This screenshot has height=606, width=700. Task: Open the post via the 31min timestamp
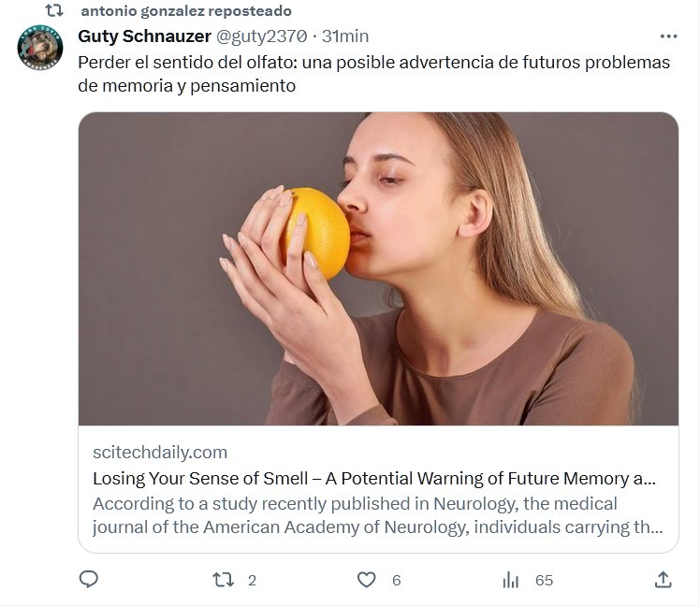[345, 36]
